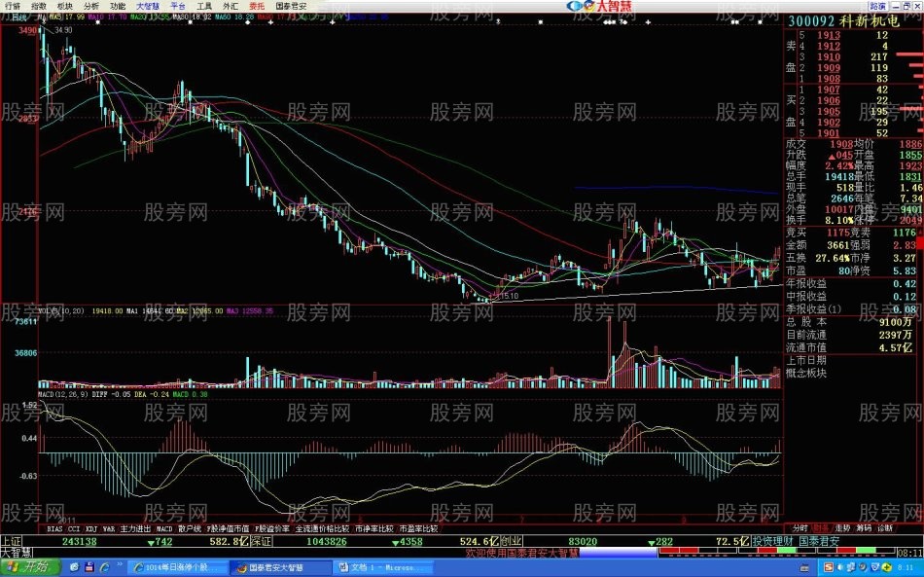Switch to BIAS indicator tab
Screen dimensions: 924x577
tap(54, 528)
